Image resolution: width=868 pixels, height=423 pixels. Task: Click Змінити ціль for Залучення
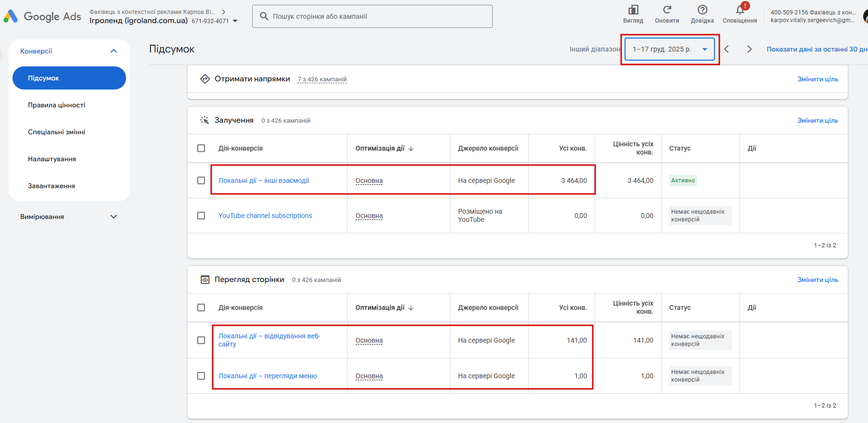tap(817, 120)
